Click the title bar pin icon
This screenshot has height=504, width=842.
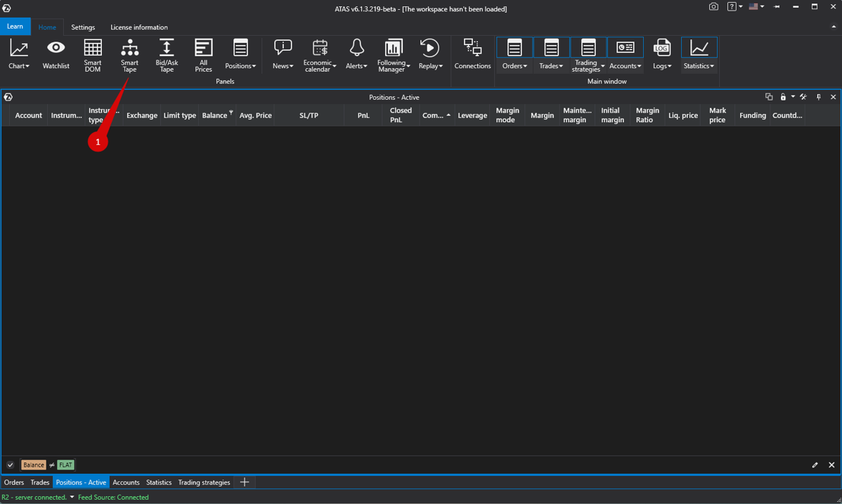point(777,6)
